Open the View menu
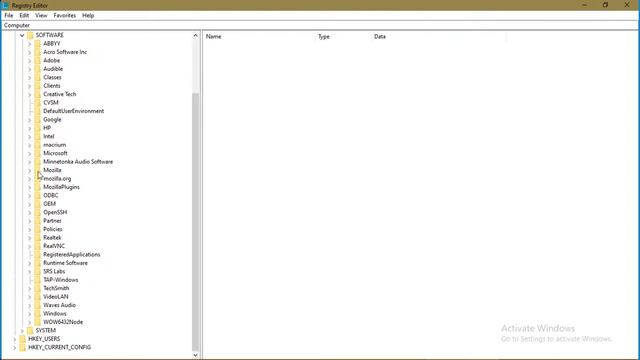640x360 pixels. click(41, 16)
